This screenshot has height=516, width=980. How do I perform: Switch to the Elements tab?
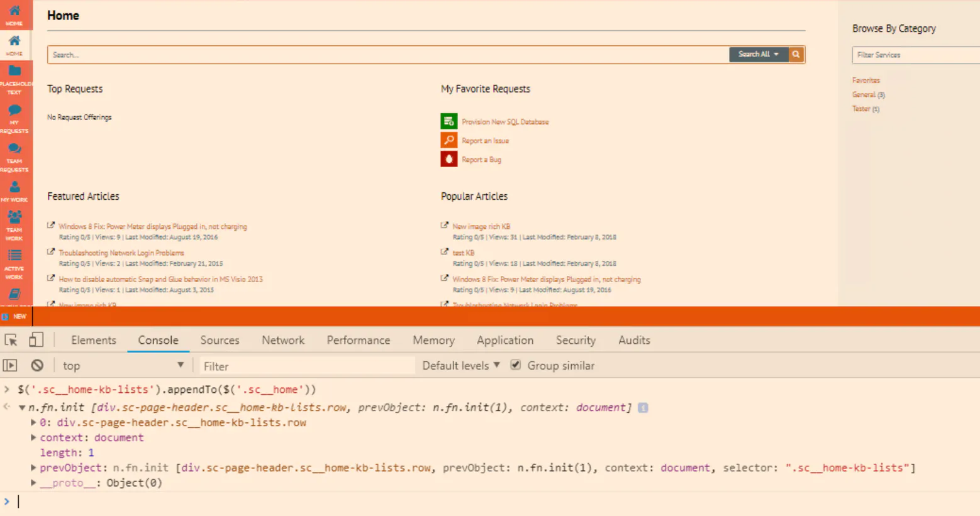[93, 340]
